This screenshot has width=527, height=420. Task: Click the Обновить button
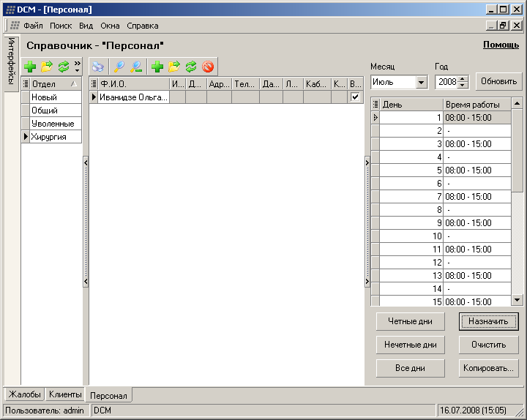point(498,81)
